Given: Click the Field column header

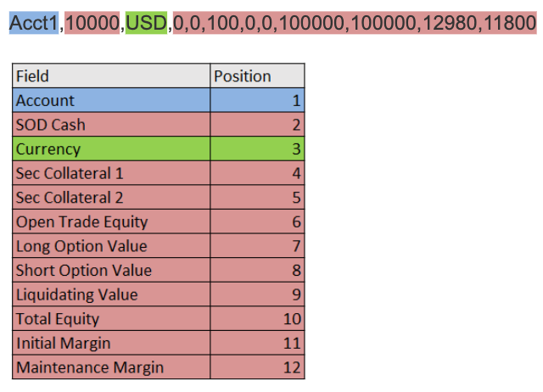Looking at the screenshot, I should point(111,76).
